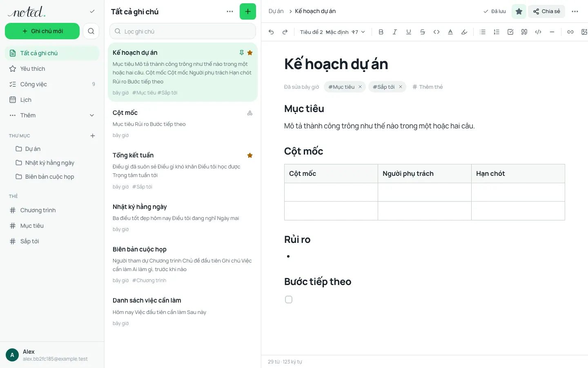Go to Công việc in the sidebar
Screen dimensions: 588x368
click(52, 84)
